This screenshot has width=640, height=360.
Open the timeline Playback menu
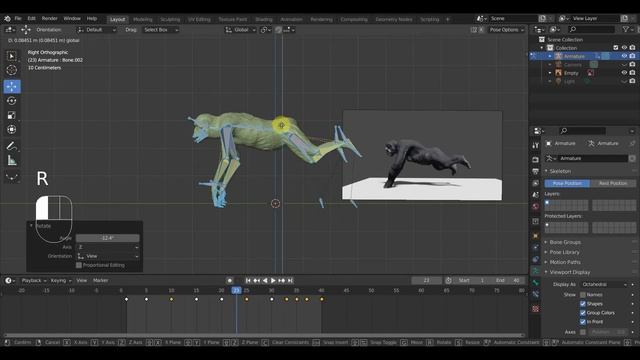point(33,280)
